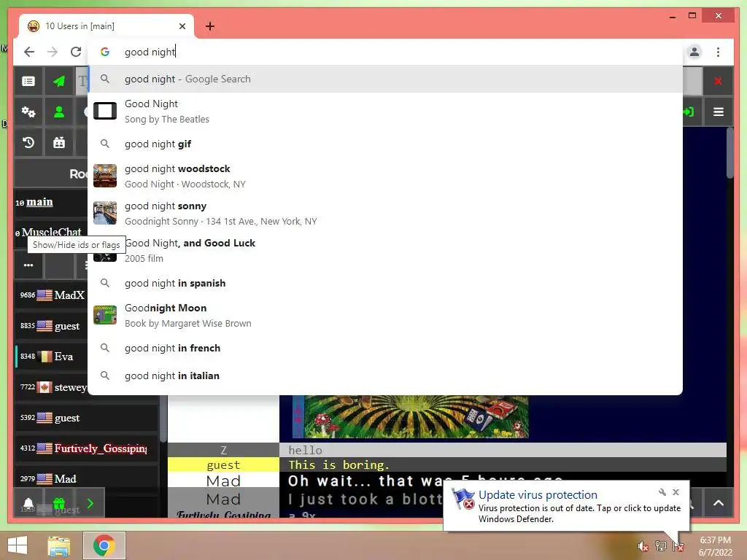The width and height of the screenshot is (747, 560).
Task: Click the scroll-up chevron button in chat
Action: (x=719, y=503)
